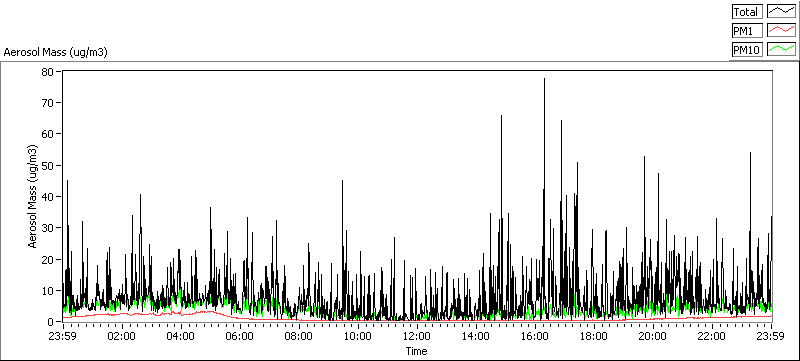Viewport: 800px width, 361px height.
Task: Click the PM10 plot legend label
Action: pos(747,49)
